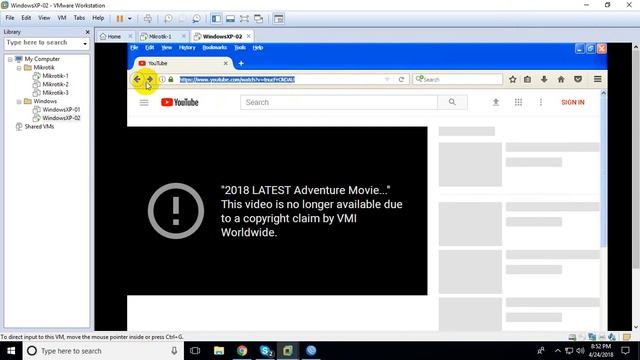Viewport: 640px width, 360px height.
Task: Open the VM menu
Action: point(62,18)
